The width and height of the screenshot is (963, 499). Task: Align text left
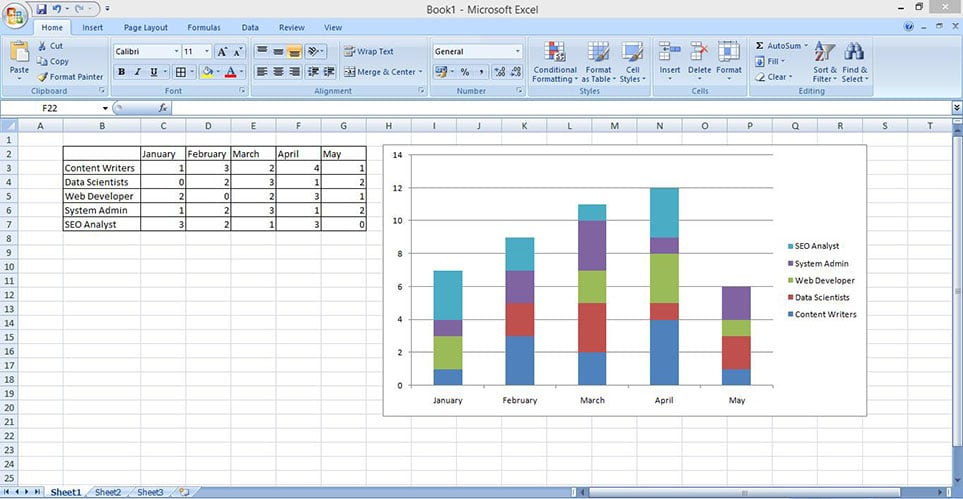pyautogui.click(x=262, y=72)
